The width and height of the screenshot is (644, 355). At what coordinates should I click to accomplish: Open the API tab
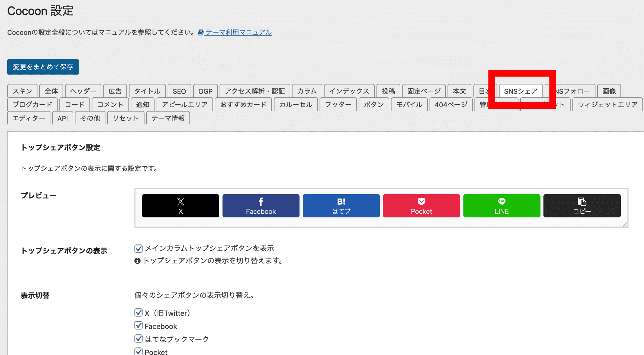pyautogui.click(x=63, y=118)
